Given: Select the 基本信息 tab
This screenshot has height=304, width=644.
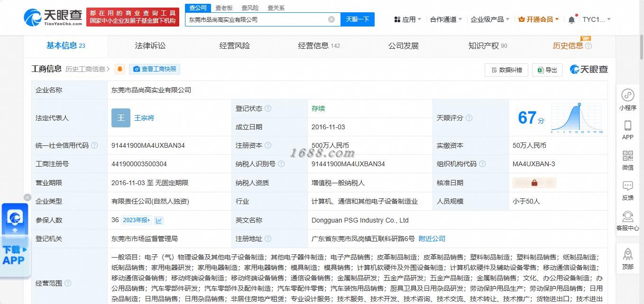Looking at the screenshot, I should pos(66,46).
